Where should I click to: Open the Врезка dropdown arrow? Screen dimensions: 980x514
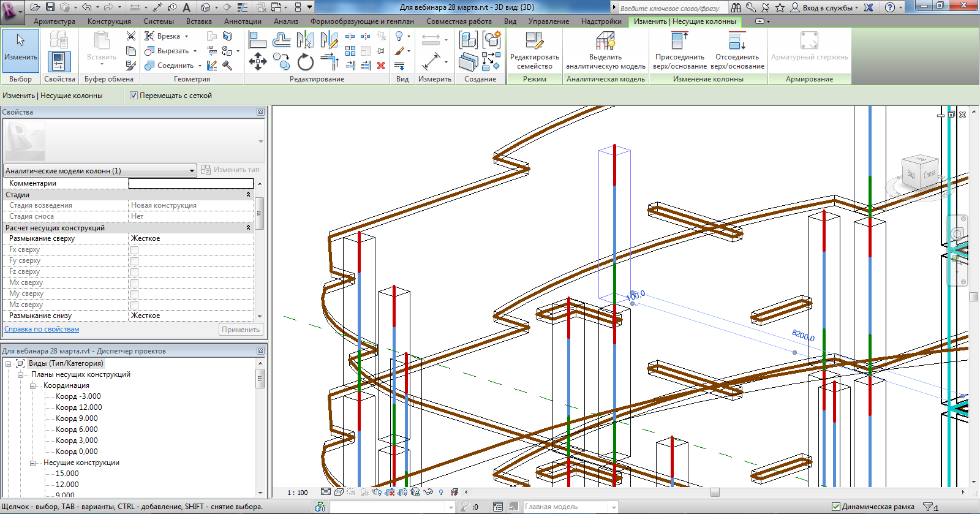pos(186,37)
